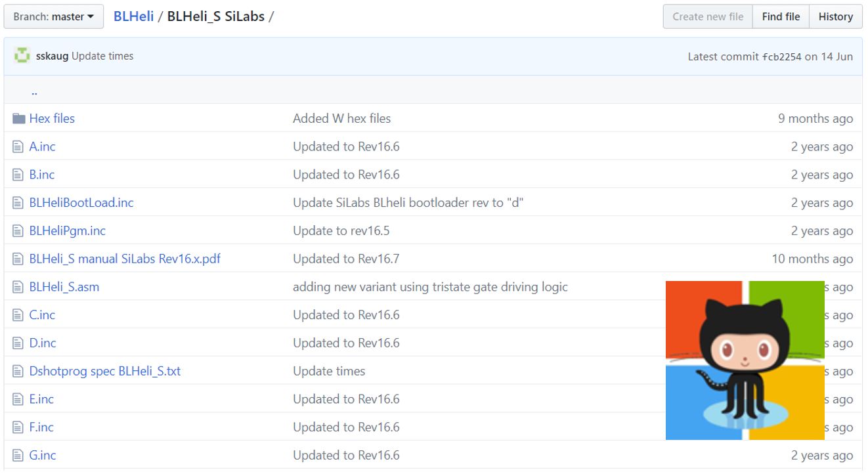Open BLHeliPgm.inc file
The height and width of the screenshot is (474, 868).
[67, 231]
